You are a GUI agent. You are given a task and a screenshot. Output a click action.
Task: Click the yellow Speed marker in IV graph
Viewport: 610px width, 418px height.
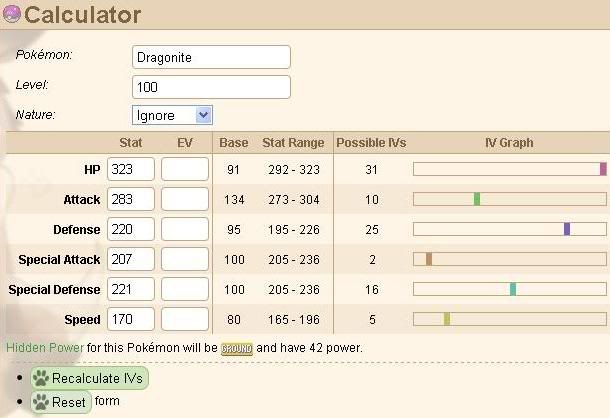(x=447, y=319)
